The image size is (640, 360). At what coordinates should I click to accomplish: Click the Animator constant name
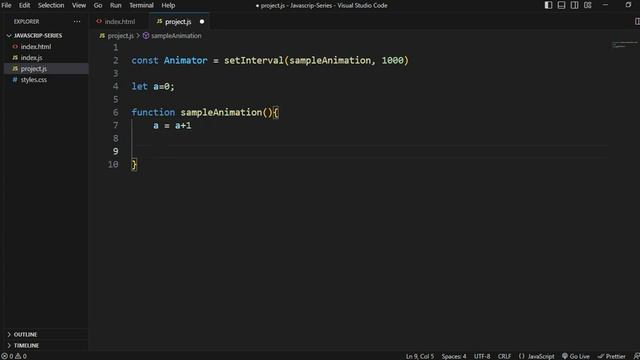click(x=185, y=60)
